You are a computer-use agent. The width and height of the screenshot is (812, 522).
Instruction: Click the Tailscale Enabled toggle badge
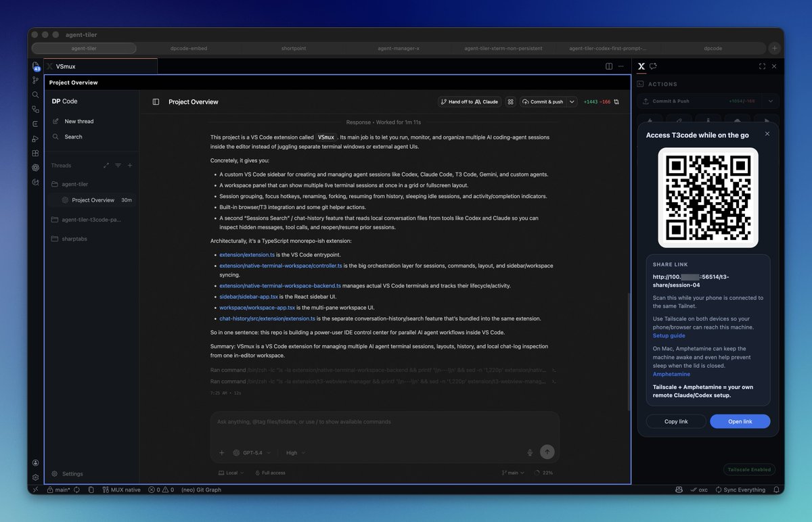click(748, 469)
